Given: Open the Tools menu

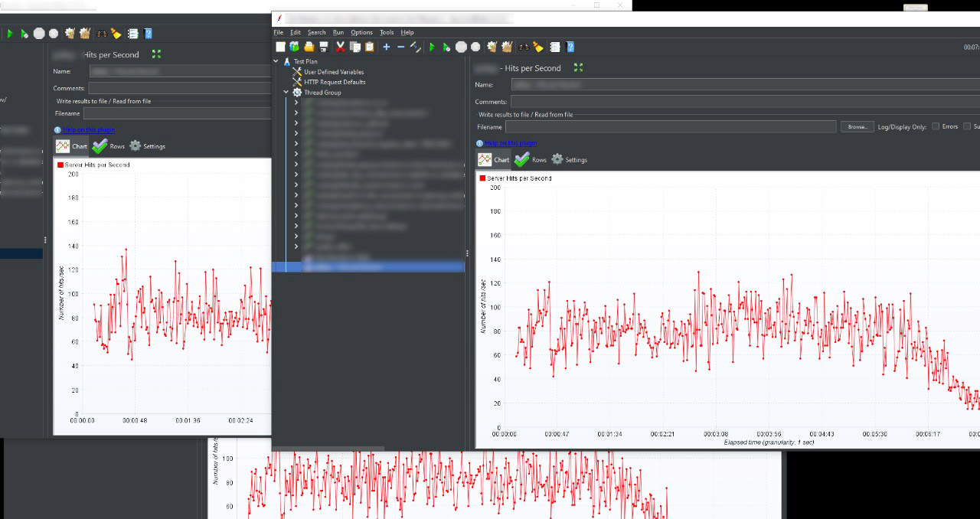Looking at the screenshot, I should pyautogui.click(x=387, y=32).
